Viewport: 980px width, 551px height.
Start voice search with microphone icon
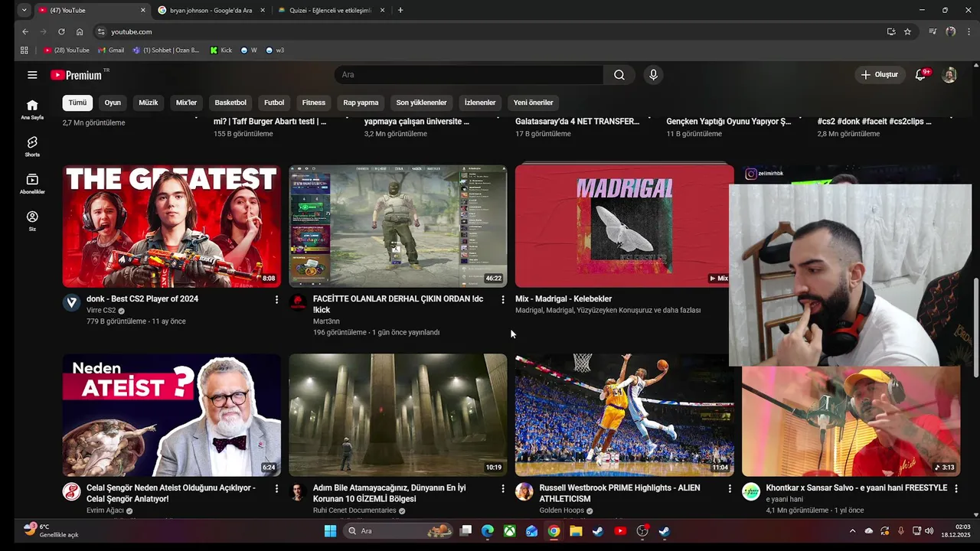click(x=653, y=75)
